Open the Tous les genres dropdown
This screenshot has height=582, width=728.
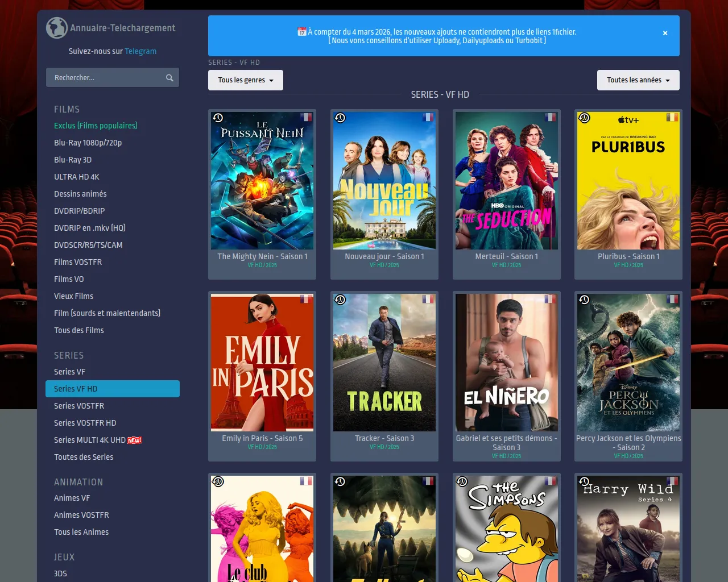pos(246,80)
